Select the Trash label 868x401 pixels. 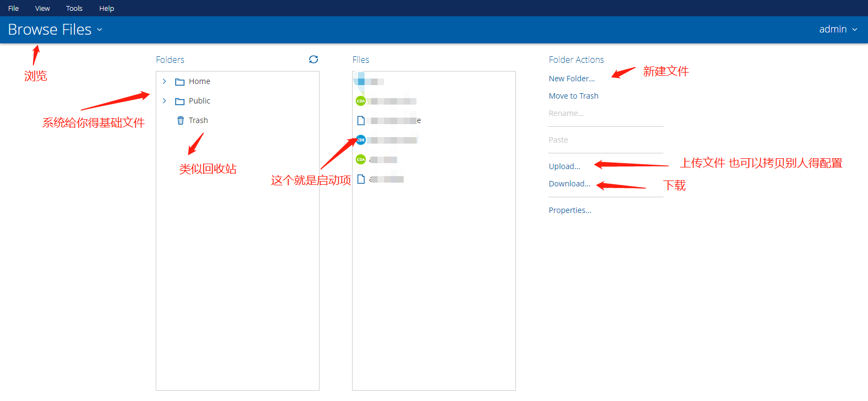(198, 120)
